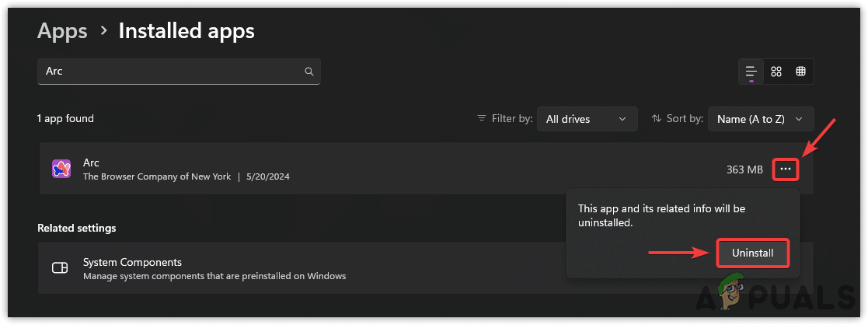The image size is (868, 325).
Task: Click the Filter by lines icon
Action: coord(482,119)
